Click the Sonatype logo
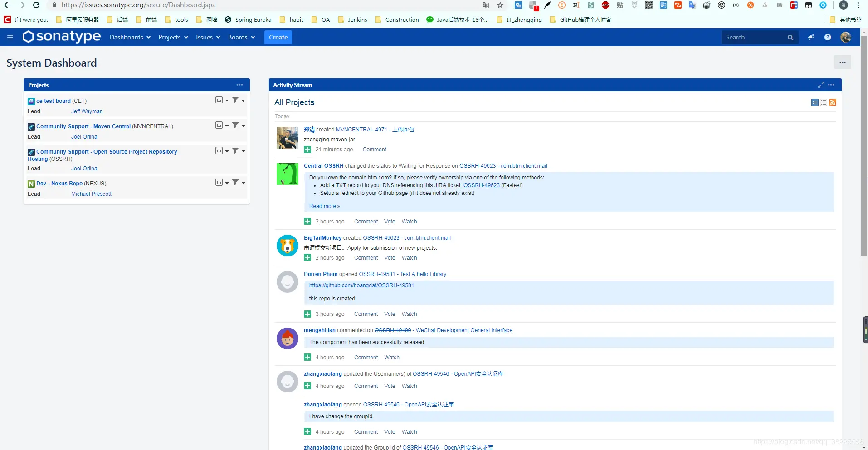Screen dimensions: 868x450 pos(62,37)
